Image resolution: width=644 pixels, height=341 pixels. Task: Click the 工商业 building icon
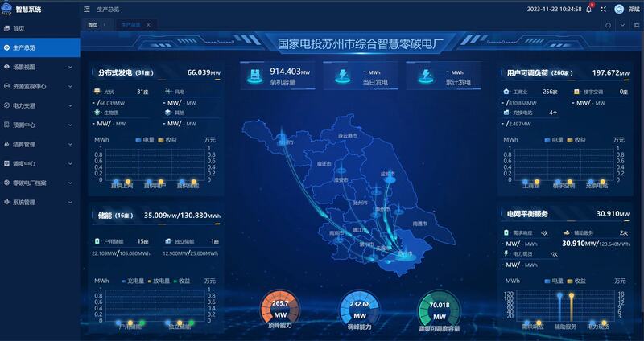coord(506,91)
